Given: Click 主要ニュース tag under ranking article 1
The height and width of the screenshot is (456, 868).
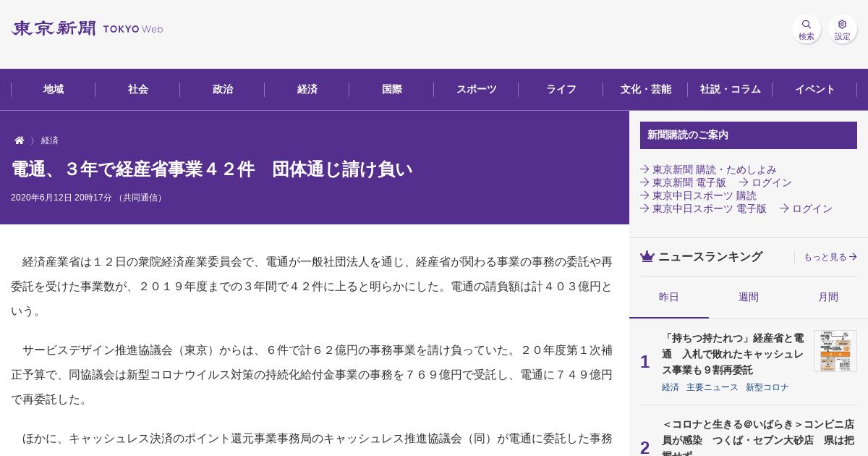Looking at the screenshot, I should 712,387.
